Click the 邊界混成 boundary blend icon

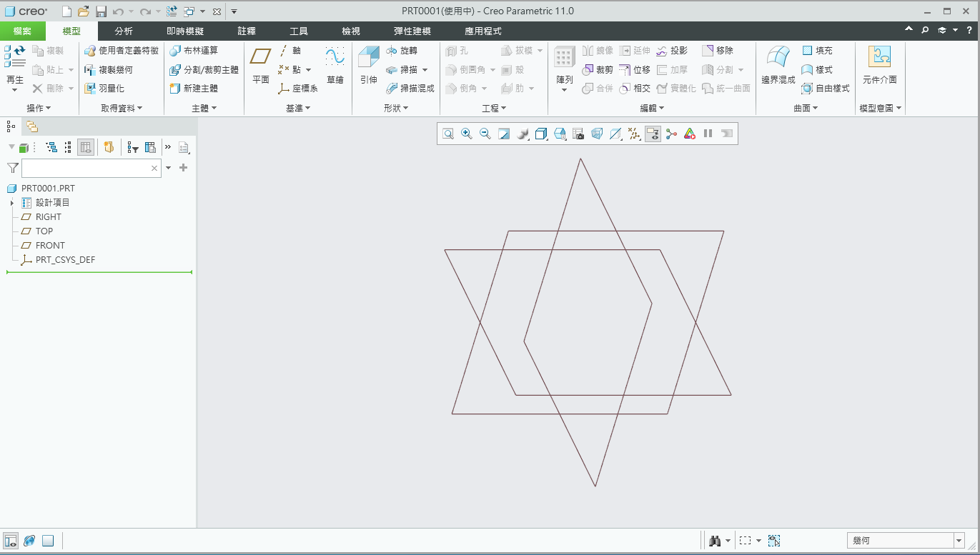tap(778, 64)
